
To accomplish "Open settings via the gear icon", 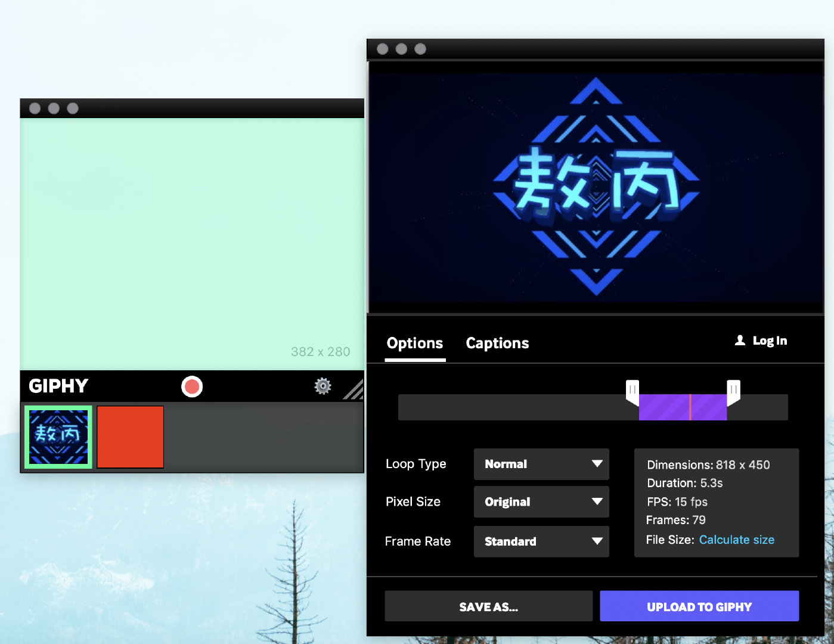I will click(323, 386).
